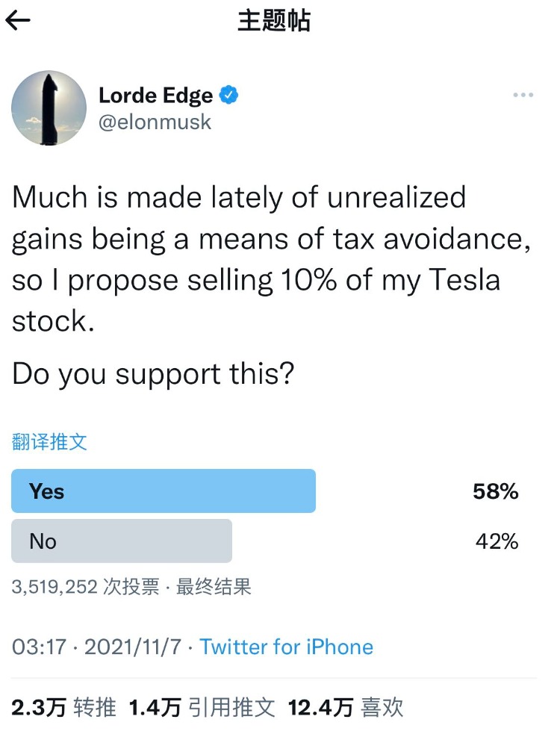Tap the 42% No percentage

(497, 541)
